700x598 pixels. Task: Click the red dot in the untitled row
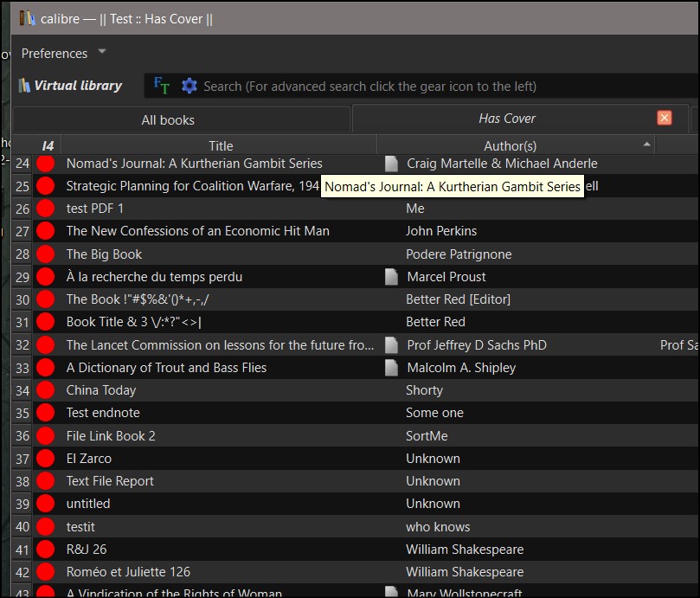(46, 504)
